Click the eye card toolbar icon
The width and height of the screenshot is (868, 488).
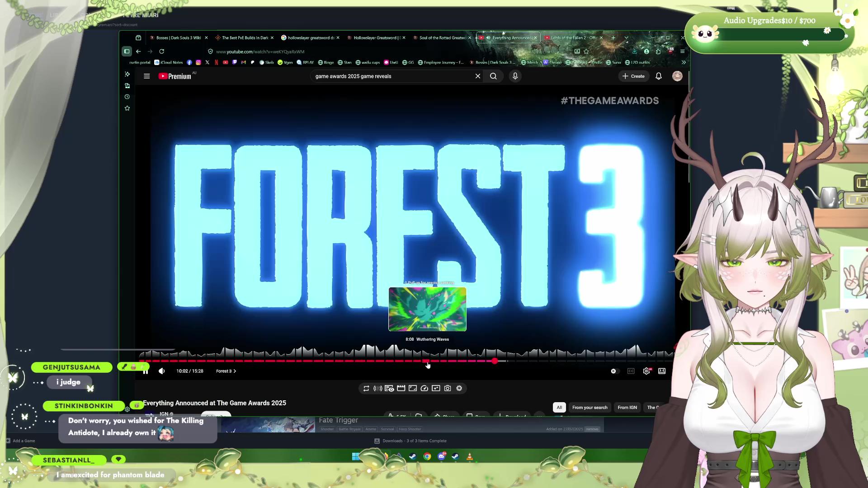389,388
